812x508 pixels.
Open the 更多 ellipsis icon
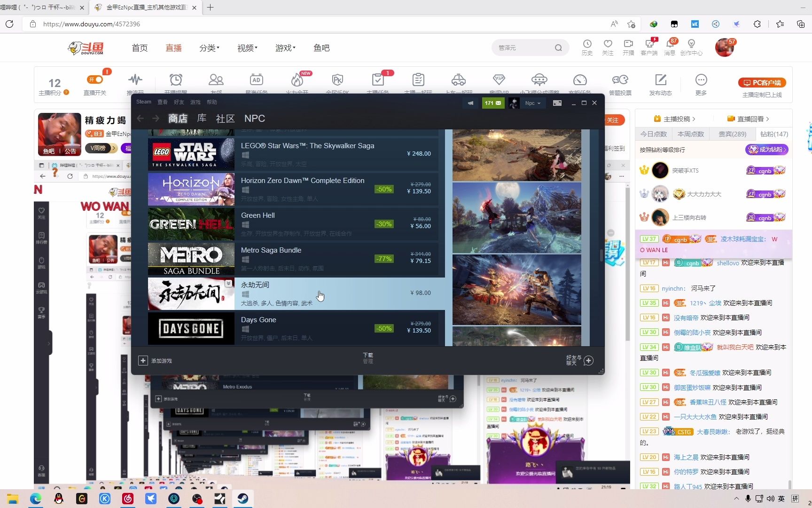click(701, 79)
